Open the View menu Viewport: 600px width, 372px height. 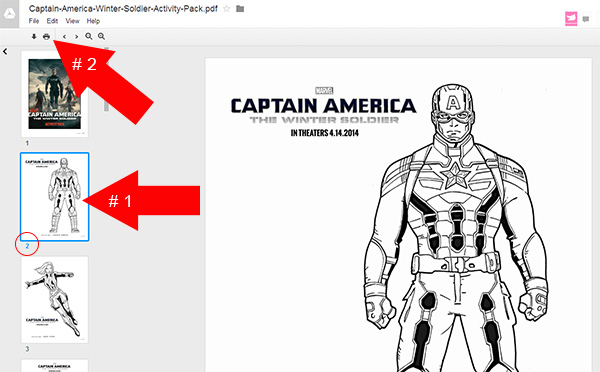72,21
